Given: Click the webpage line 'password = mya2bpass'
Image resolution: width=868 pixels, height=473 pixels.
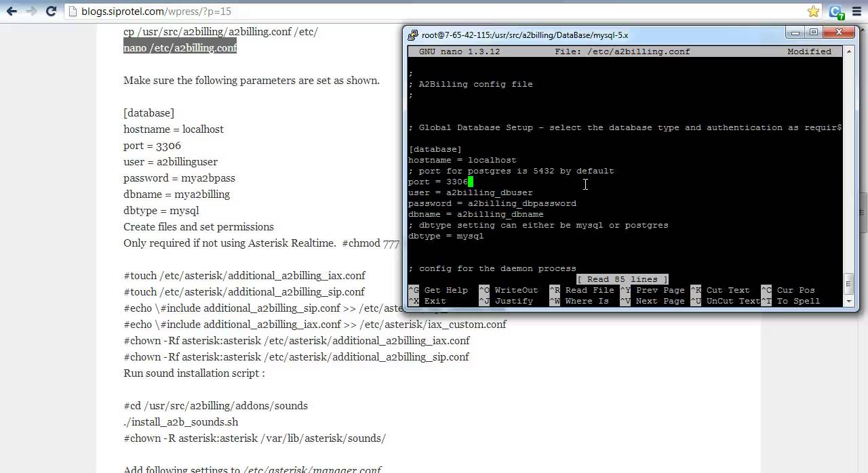Looking at the screenshot, I should pyautogui.click(x=179, y=178).
